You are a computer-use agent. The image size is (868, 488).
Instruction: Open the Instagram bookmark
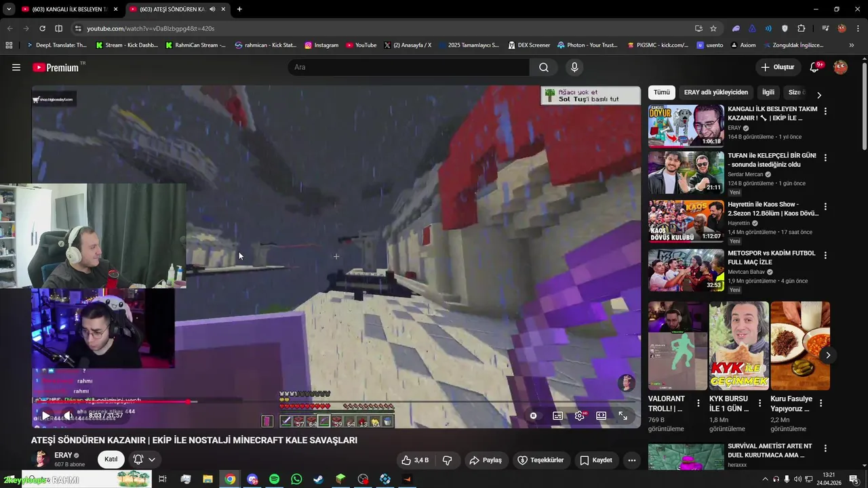tap(321, 45)
